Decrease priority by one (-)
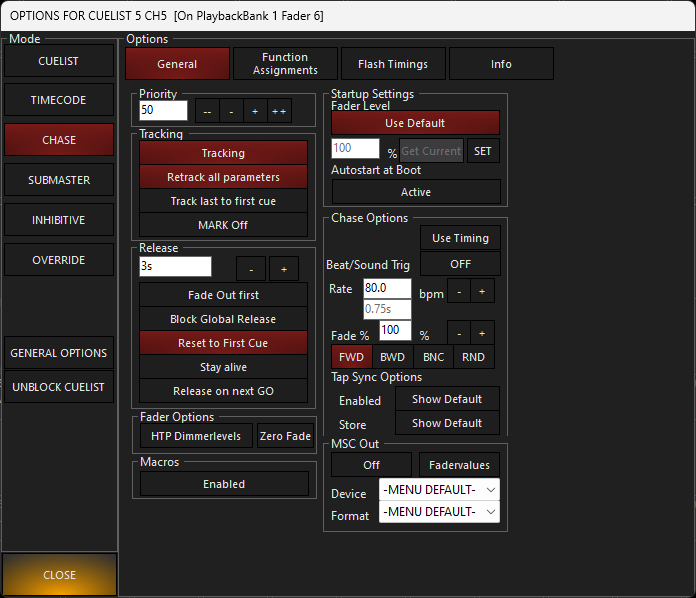Image resolution: width=696 pixels, height=598 pixels. (231, 111)
